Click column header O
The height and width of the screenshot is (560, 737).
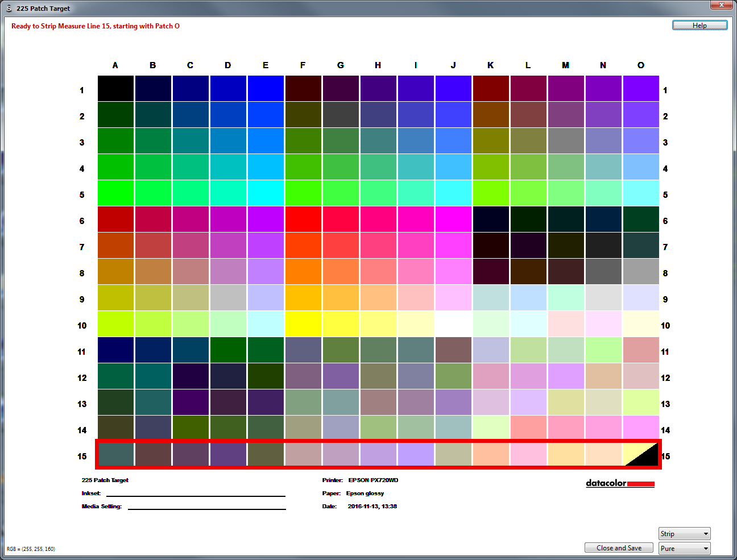point(641,65)
